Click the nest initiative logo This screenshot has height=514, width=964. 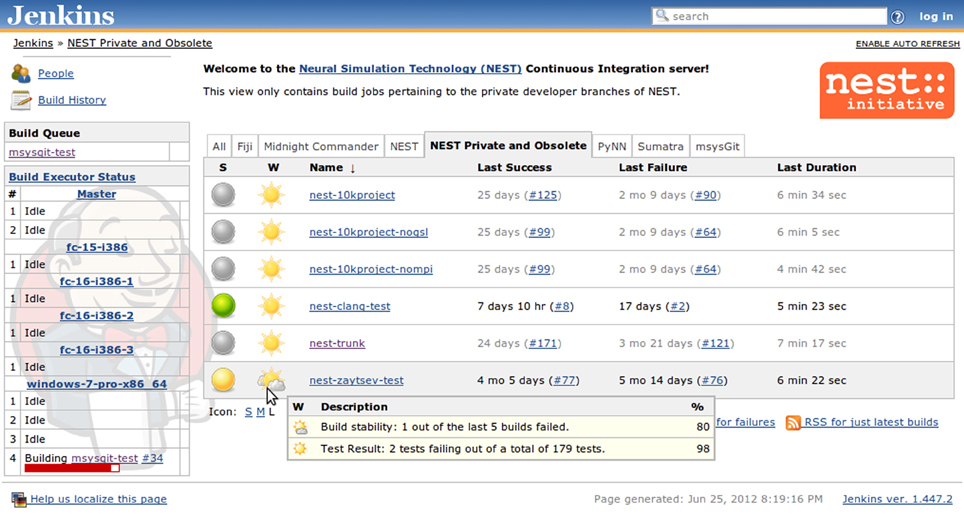point(887,90)
